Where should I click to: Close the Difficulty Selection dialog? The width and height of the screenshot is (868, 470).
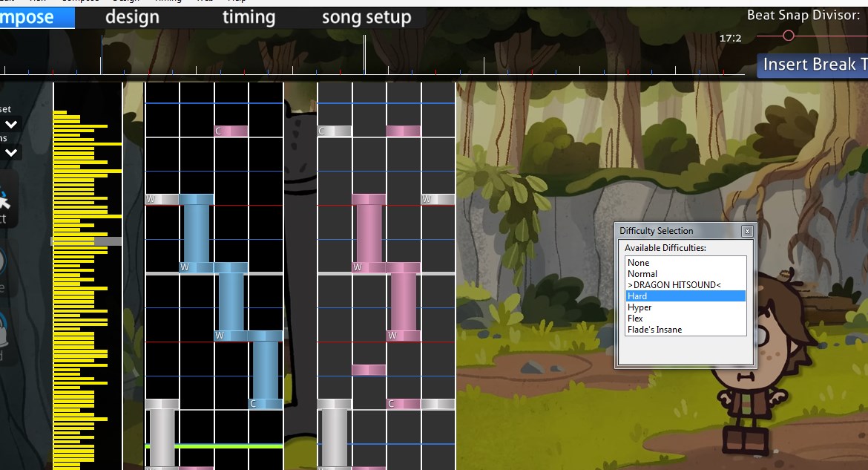747,231
